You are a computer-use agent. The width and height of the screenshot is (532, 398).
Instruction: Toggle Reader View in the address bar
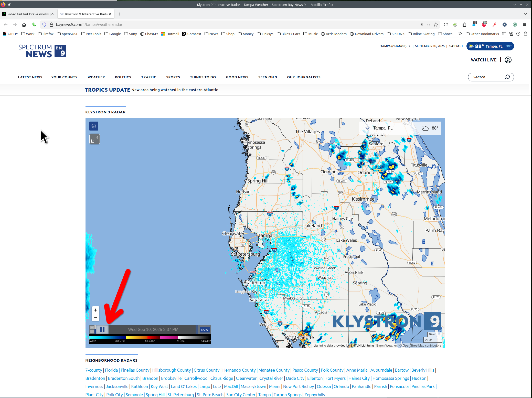421,25
